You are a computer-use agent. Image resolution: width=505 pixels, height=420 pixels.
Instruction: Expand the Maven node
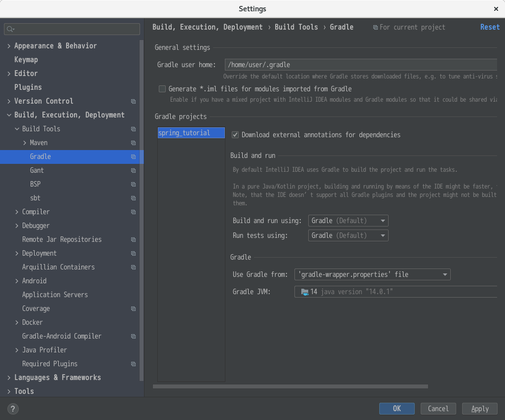pos(25,143)
